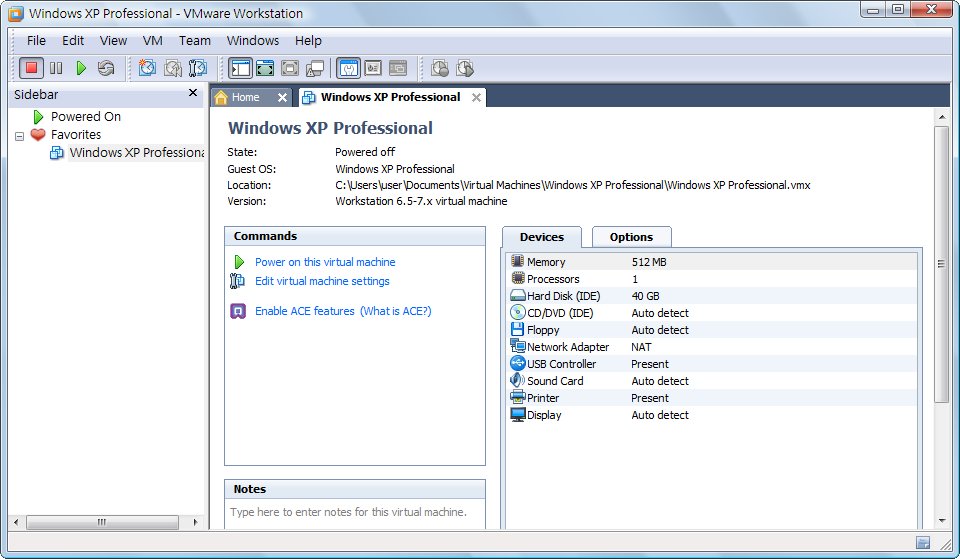Click the Suspend (pause) toolbar button

click(56, 68)
